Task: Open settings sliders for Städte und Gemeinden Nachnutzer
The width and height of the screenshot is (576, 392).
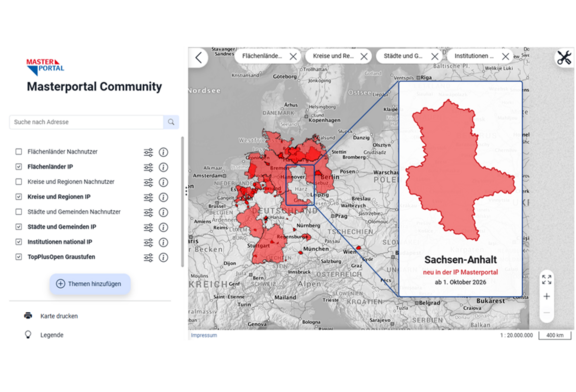Action: [148, 212]
